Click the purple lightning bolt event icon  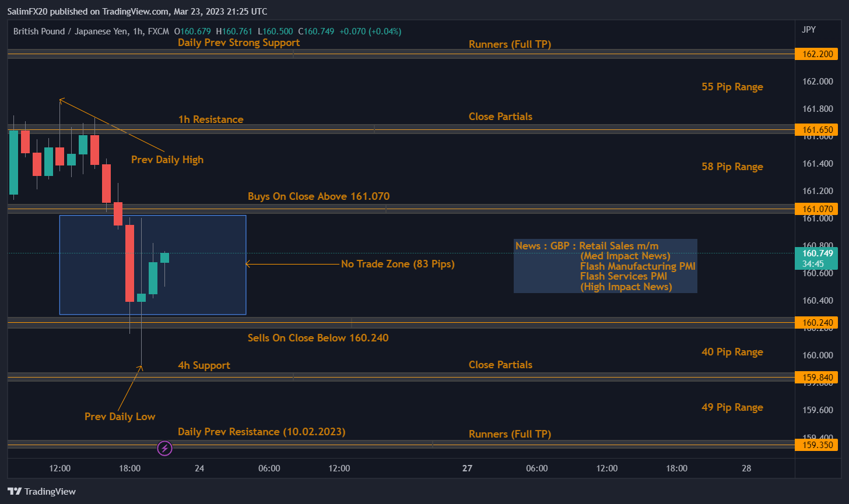tap(165, 448)
